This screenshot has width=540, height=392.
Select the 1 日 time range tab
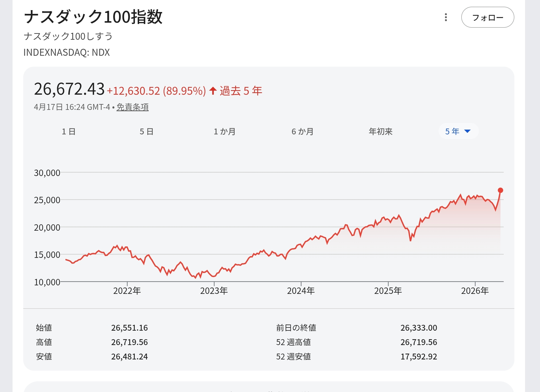[69, 131]
